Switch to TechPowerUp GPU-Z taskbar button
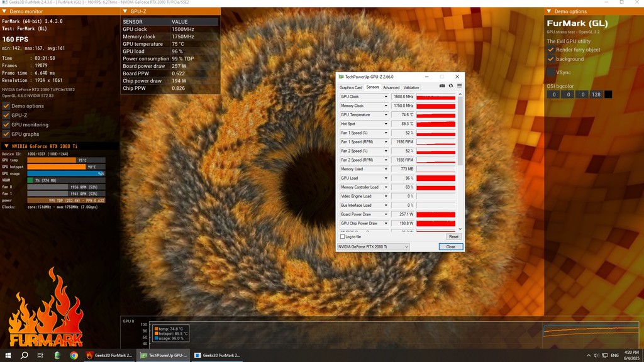Viewport: 644px width, 362px height. pyautogui.click(x=164, y=356)
